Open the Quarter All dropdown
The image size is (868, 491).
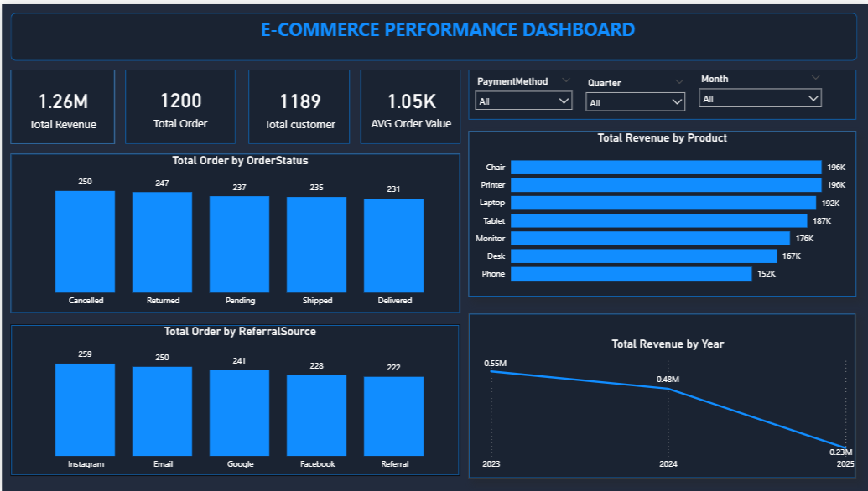(635, 102)
